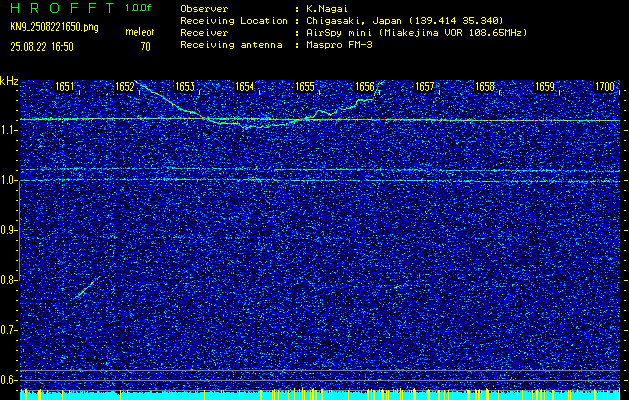Click the 1655 time marker
629x400 pixels.
(x=304, y=87)
